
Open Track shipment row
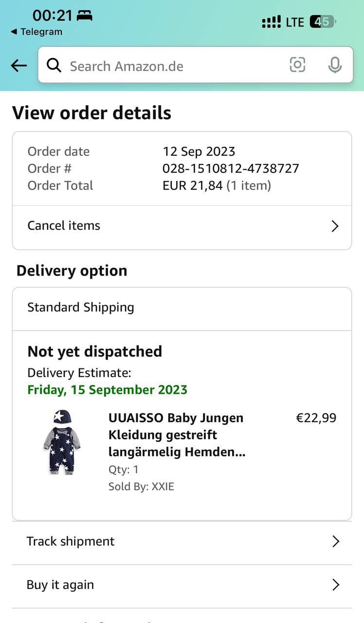point(71,541)
